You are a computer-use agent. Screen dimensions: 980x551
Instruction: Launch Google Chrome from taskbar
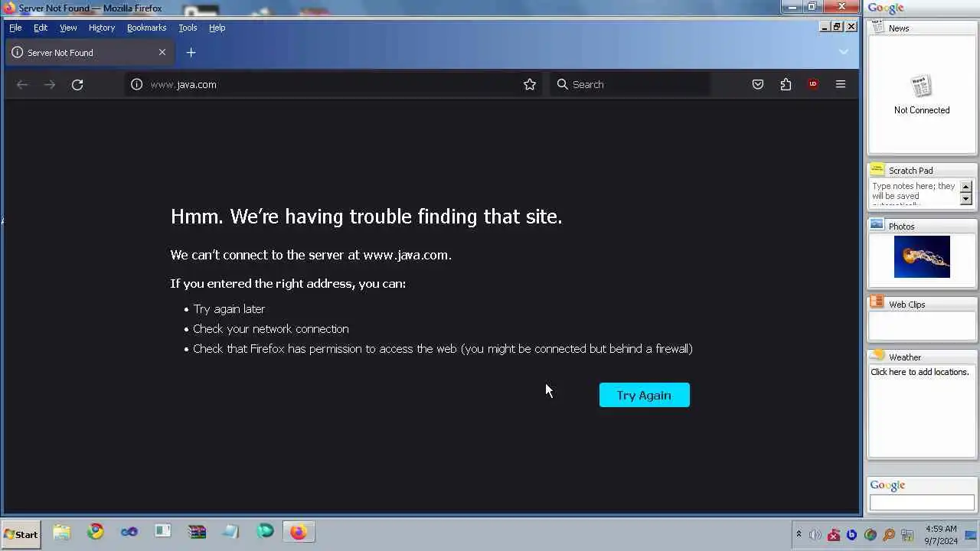click(96, 532)
